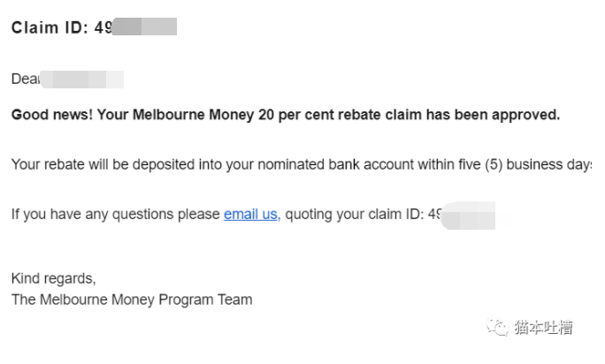Click the WeChat logo watermark icon
The image size is (605, 364).
tap(497, 327)
